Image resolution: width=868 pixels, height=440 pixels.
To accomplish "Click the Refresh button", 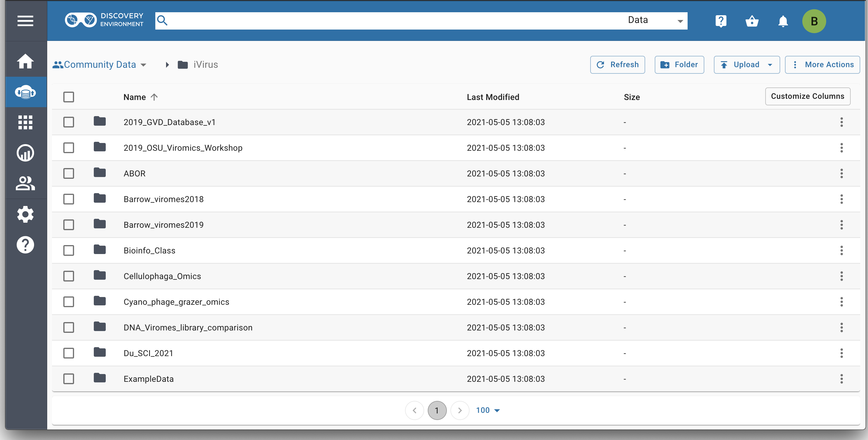I will click(617, 65).
